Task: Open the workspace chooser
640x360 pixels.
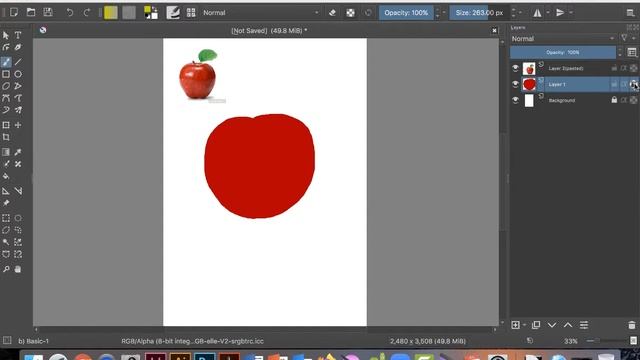Action: click(631, 13)
